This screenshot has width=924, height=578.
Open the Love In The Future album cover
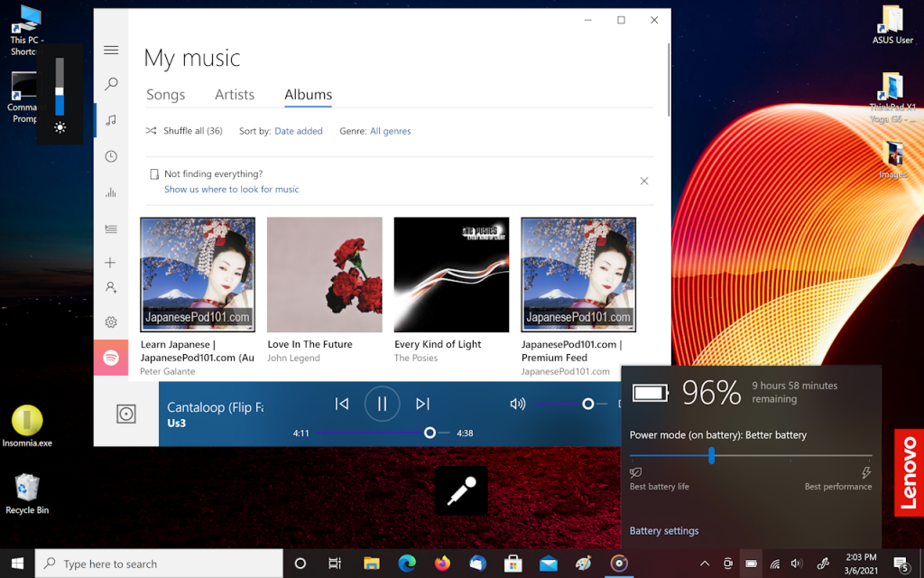325,275
